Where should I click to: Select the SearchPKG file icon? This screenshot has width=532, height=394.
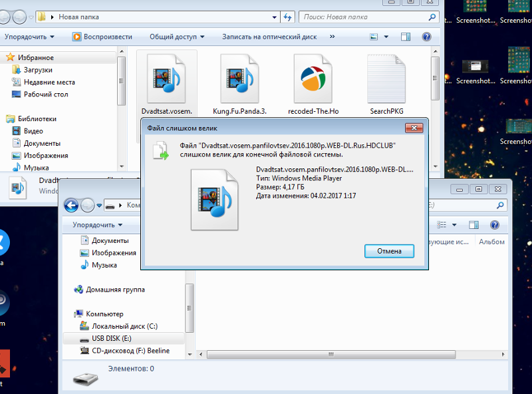[386, 79]
